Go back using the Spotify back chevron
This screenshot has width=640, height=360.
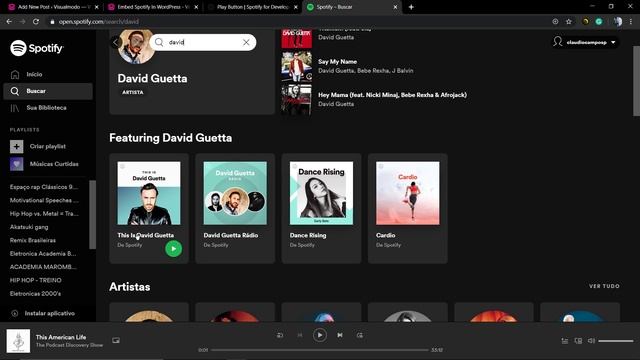[x=116, y=42]
